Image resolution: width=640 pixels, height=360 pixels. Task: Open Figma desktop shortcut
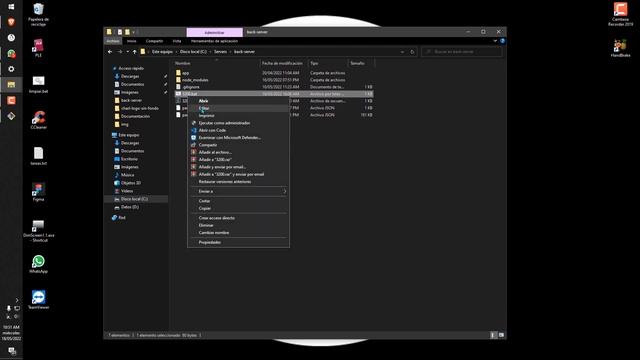coord(38,192)
